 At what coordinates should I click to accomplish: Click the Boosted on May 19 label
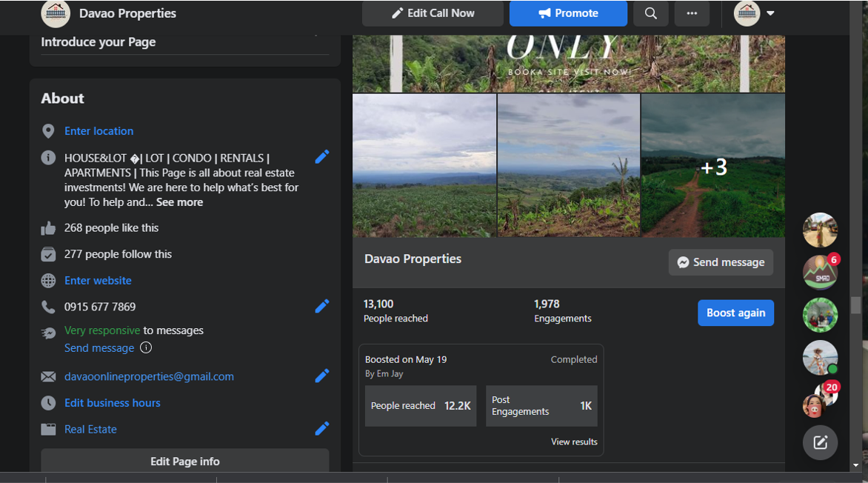tap(406, 359)
